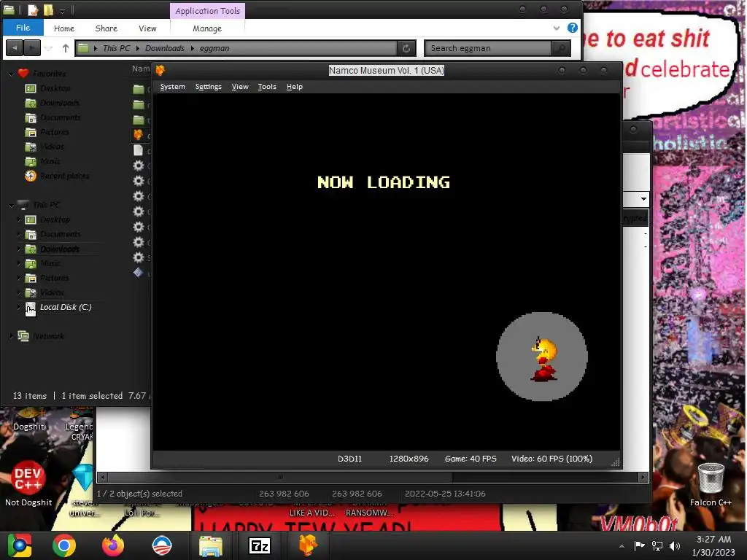Select Downloads under Favorites

60,103
